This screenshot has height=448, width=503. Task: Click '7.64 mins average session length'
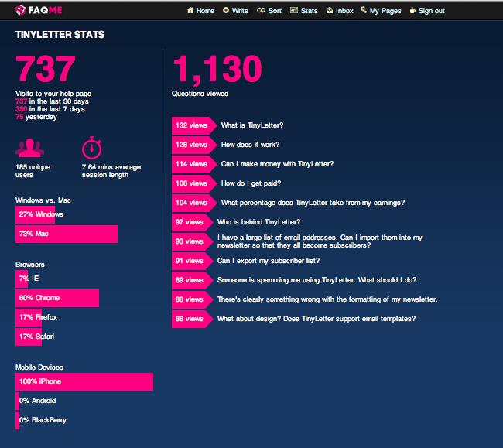point(111,171)
